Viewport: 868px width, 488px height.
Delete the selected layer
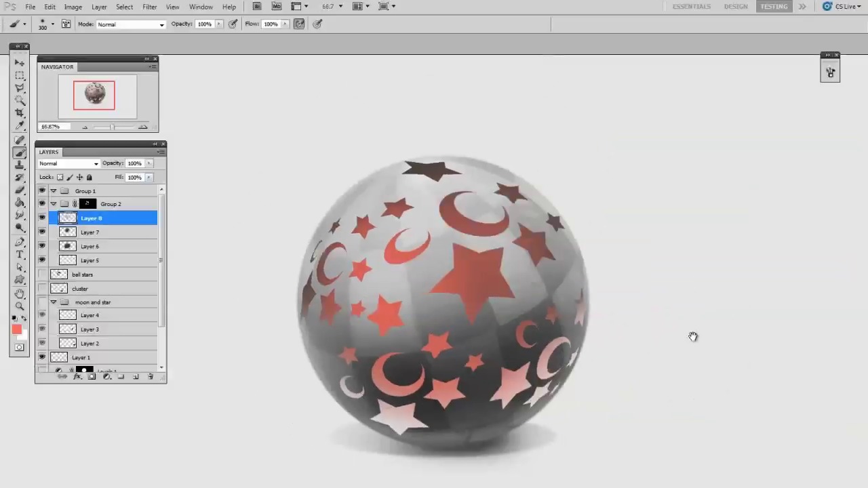point(151,377)
